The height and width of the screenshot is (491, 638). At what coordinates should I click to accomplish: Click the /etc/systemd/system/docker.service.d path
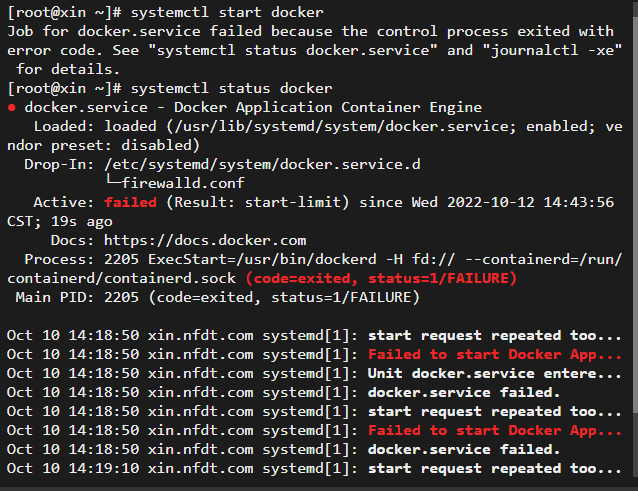click(262, 164)
